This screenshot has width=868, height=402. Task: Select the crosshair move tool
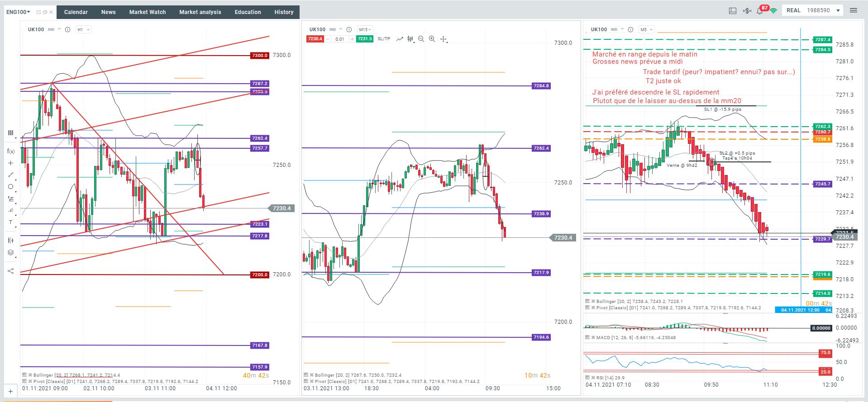click(x=444, y=39)
